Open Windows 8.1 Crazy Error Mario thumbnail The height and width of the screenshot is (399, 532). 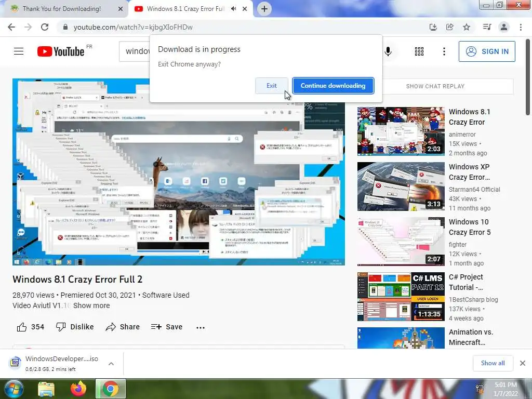[x=401, y=131]
